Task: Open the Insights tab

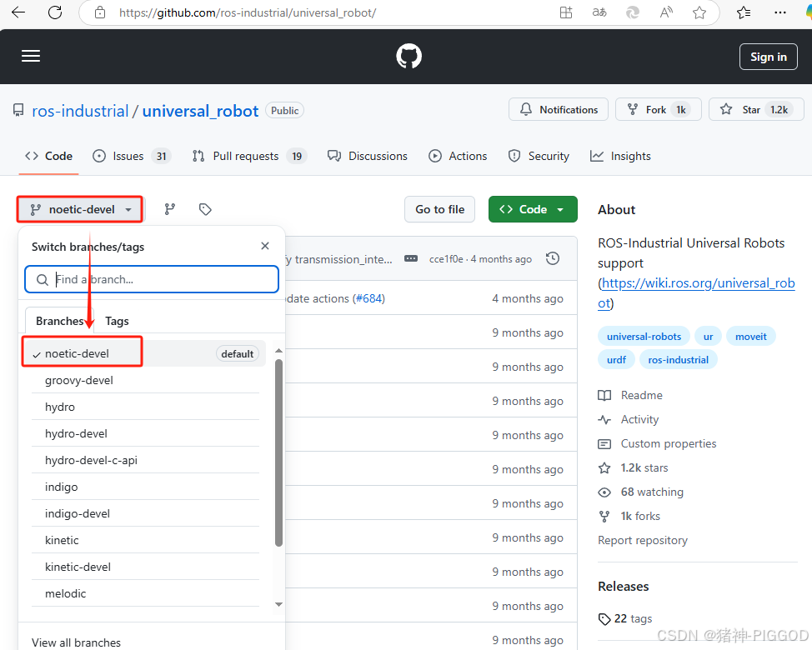Action: point(620,156)
